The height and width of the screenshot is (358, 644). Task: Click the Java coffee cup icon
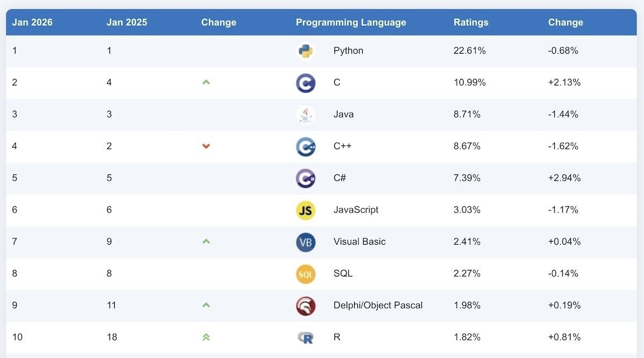click(305, 114)
